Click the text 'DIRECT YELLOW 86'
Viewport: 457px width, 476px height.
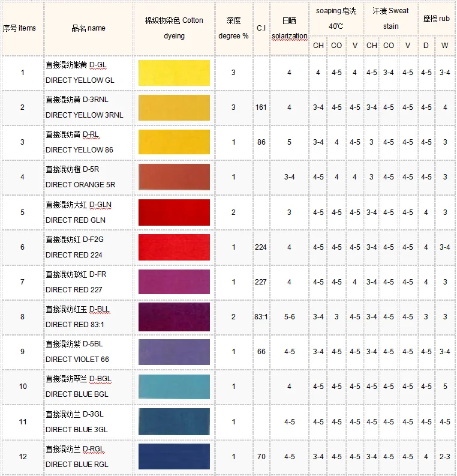79,150
